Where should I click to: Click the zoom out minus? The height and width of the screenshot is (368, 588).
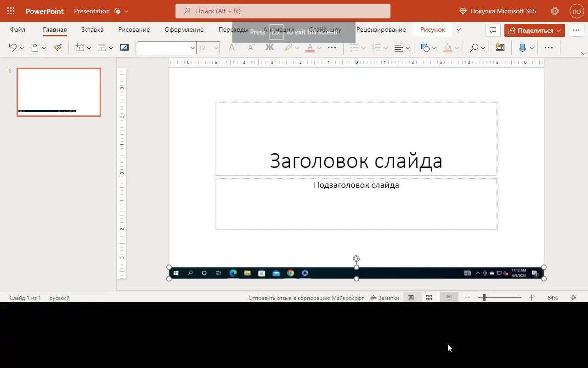[467, 298]
